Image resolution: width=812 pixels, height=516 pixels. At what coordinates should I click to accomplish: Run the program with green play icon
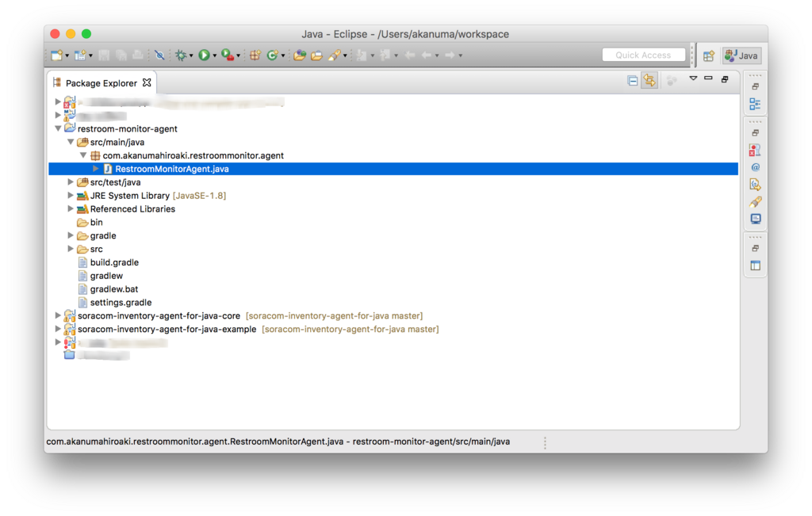[x=204, y=55]
